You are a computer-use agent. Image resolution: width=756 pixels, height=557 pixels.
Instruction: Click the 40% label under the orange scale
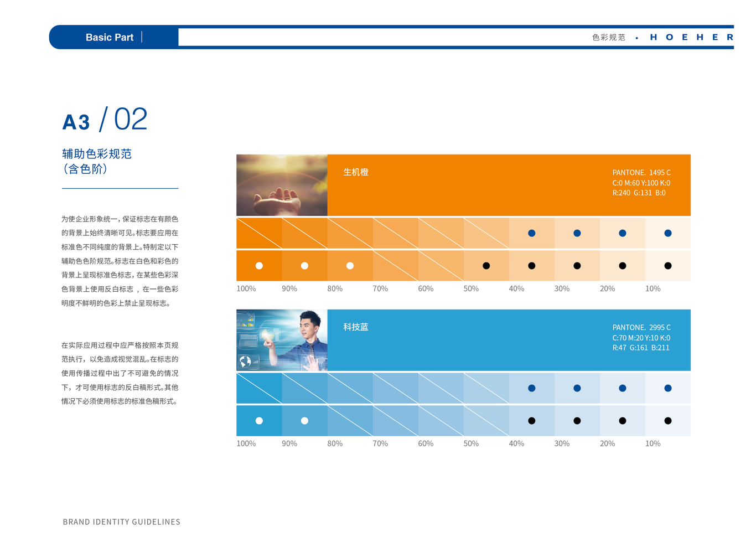516,288
